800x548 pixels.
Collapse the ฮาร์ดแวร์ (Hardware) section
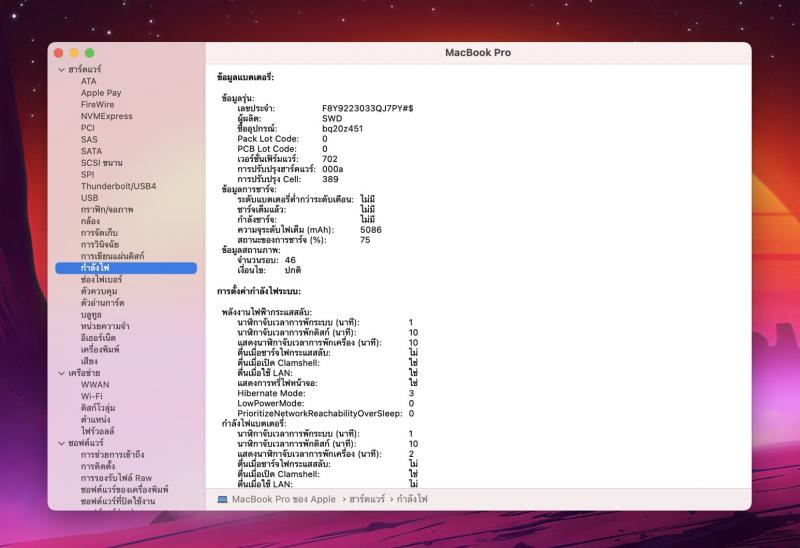click(x=60, y=69)
